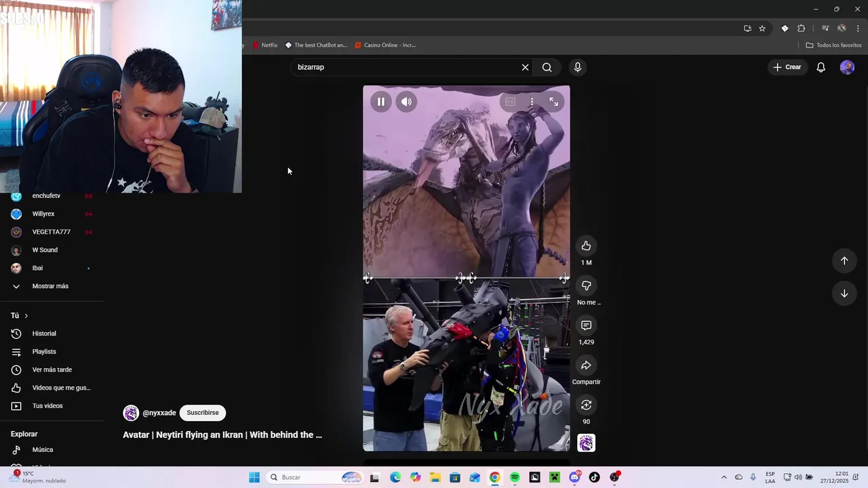868x488 pixels.
Task: Expand Mostrar más in subscriptions
Action: click(x=52, y=286)
